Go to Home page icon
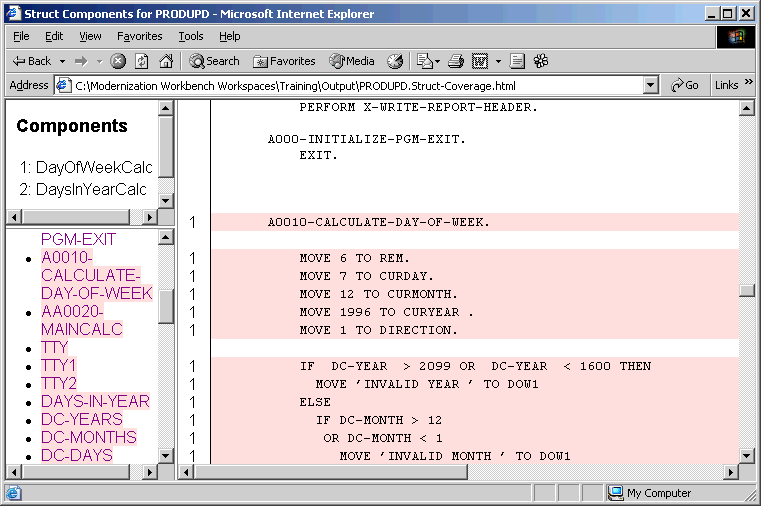Screen dimensions: 761x506 pyautogui.click(x=166, y=61)
